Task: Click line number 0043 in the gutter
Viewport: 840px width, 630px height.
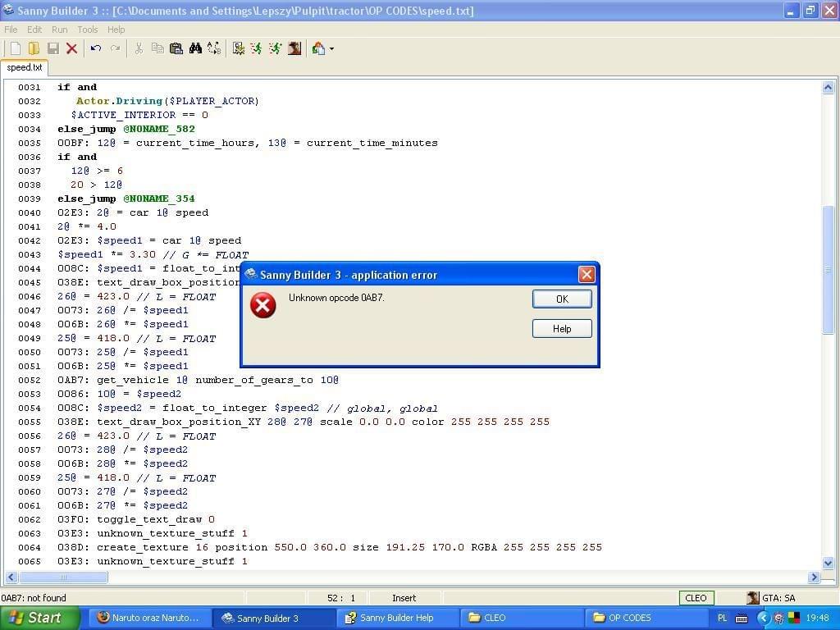Action: [x=29, y=255]
